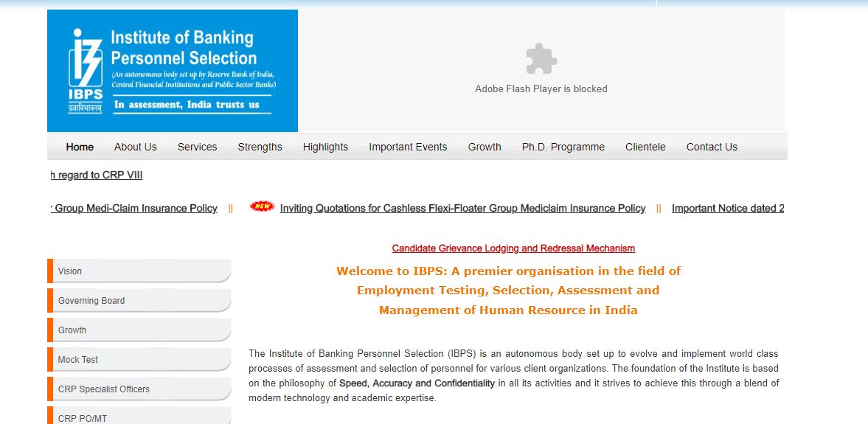Open the Governing Board sidebar item

[x=139, y=301]
